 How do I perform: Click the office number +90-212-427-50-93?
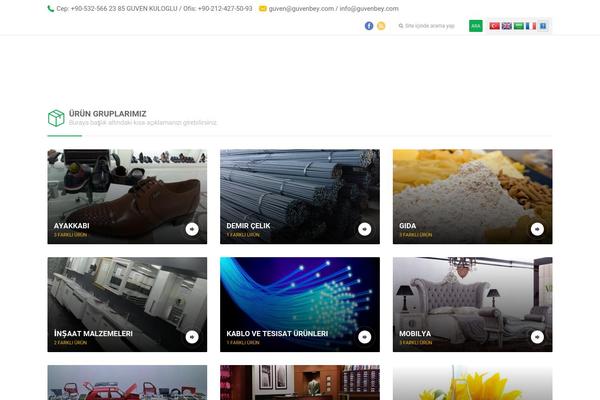click(225, 8)
